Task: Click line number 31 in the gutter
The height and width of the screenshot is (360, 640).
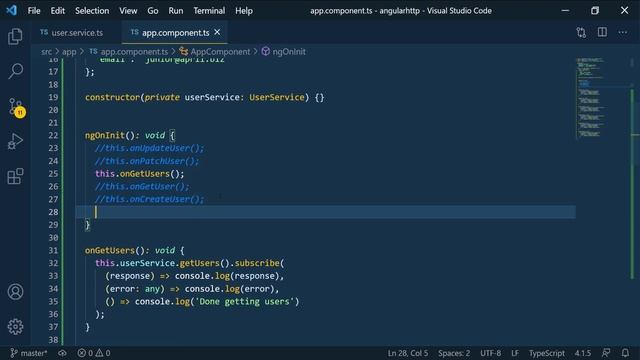Action: (x=53, y=251)
